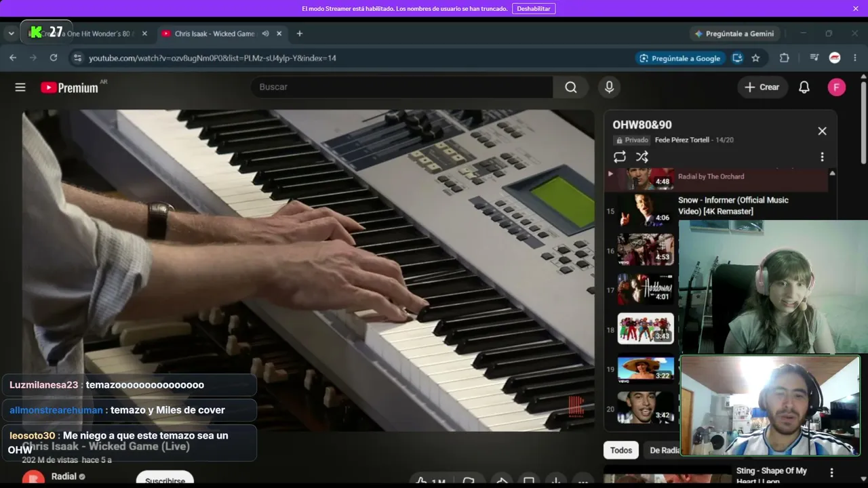Image resolution: width=868 pixels, height=488 pixels.
Task: Mute the Chris Isaak tab audio icon
Action: tap(266, 33)
